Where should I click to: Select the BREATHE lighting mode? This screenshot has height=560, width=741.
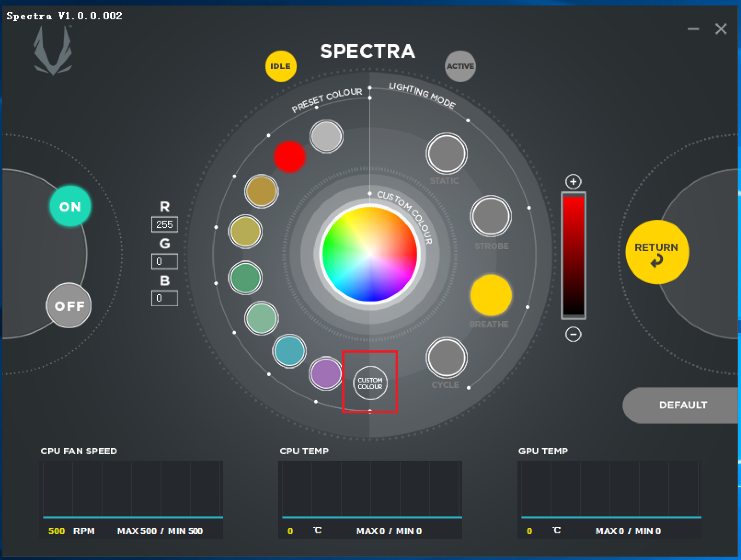pyautogui.click(x=491, y=295)
